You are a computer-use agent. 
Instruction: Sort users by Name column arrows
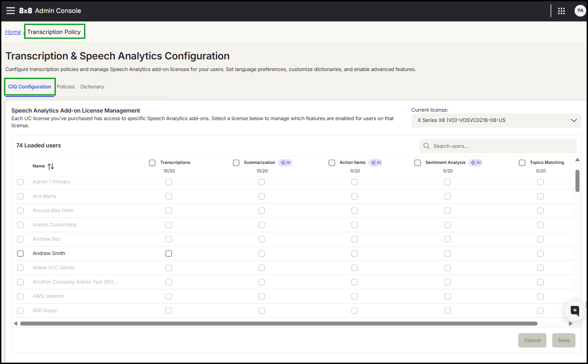(51, 166)
